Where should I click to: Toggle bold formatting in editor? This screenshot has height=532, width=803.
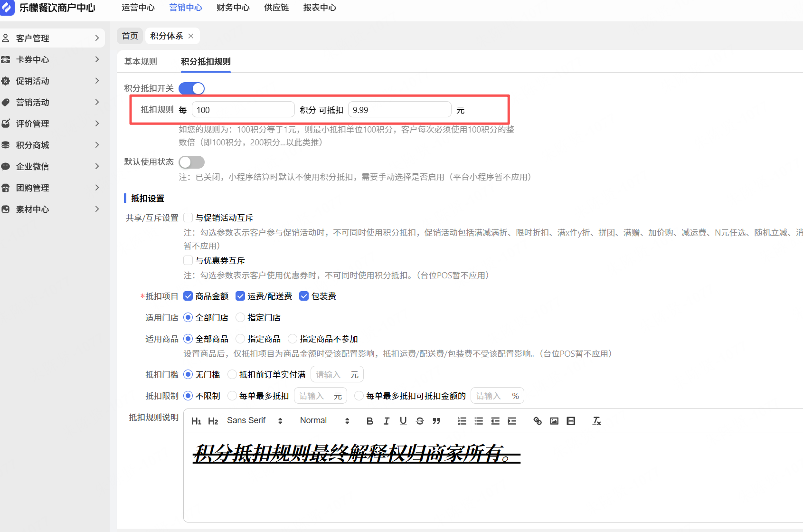pos(370,421)
